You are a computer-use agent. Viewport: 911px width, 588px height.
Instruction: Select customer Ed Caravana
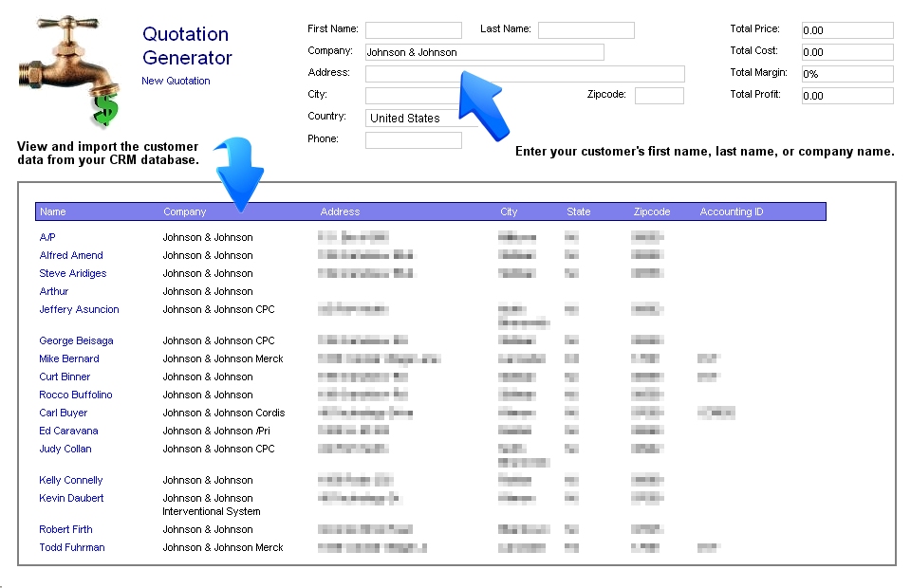68,431
